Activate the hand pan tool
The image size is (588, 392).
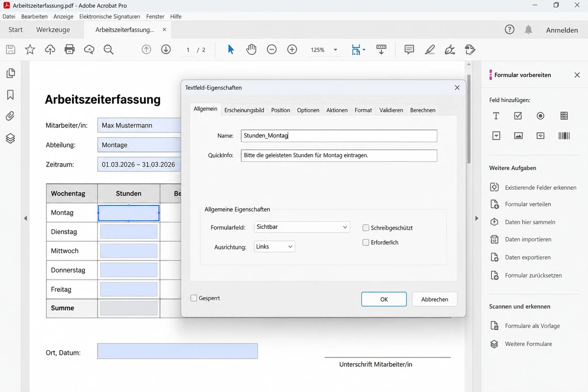[251, 50]
